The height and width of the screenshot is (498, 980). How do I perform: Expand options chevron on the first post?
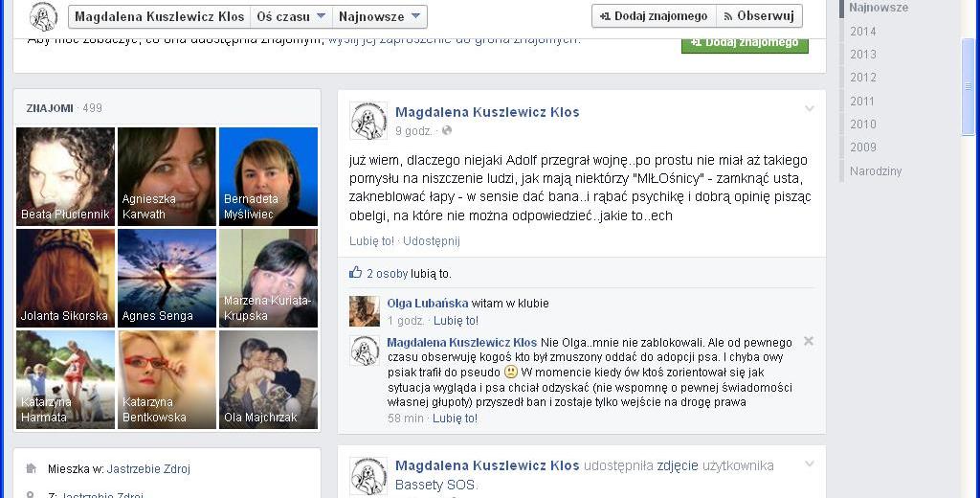pos(810,109)
